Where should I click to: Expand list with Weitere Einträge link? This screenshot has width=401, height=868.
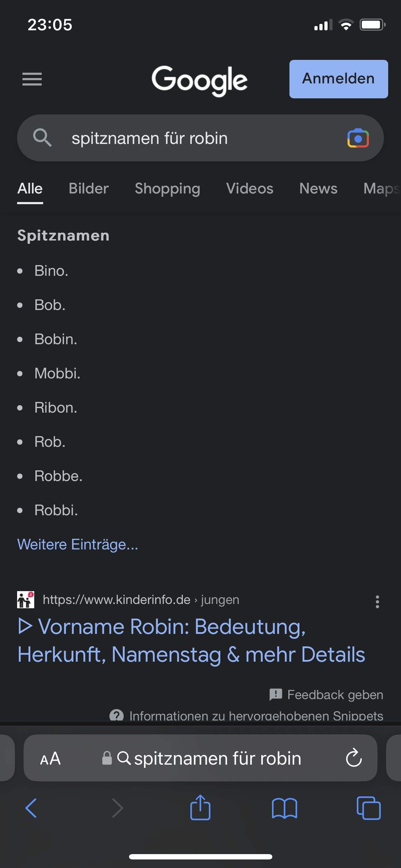pos(78,544)
